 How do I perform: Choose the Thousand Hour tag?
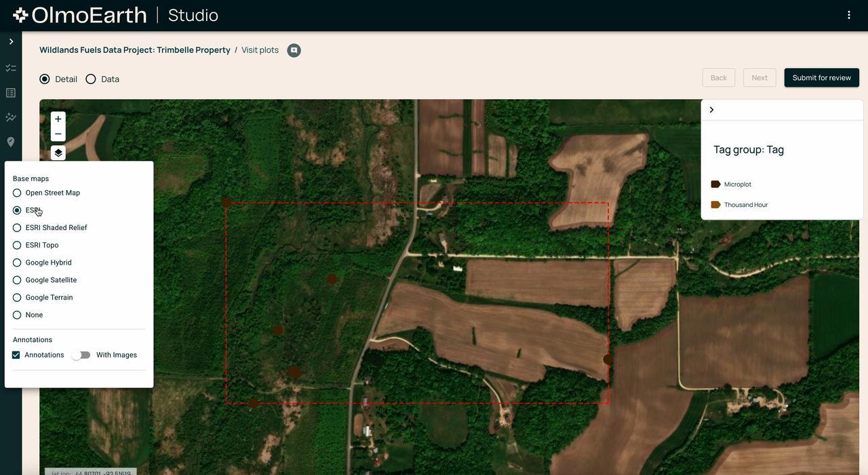coord(745,205)
